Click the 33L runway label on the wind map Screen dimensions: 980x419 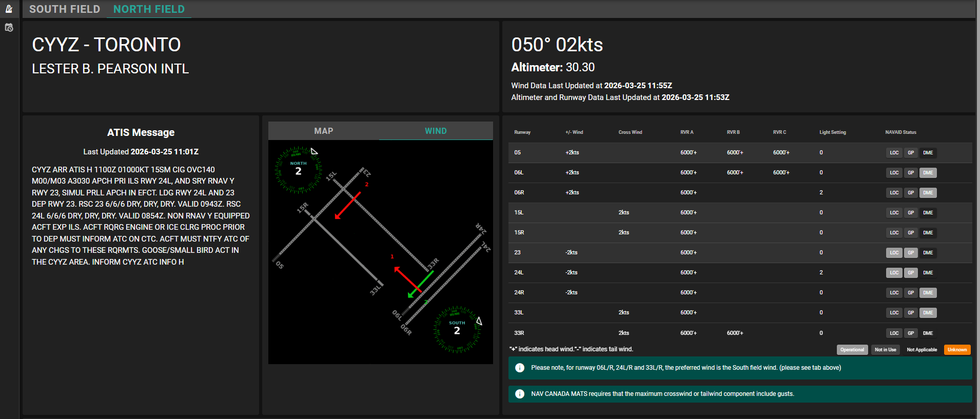[x=376, y=291]
